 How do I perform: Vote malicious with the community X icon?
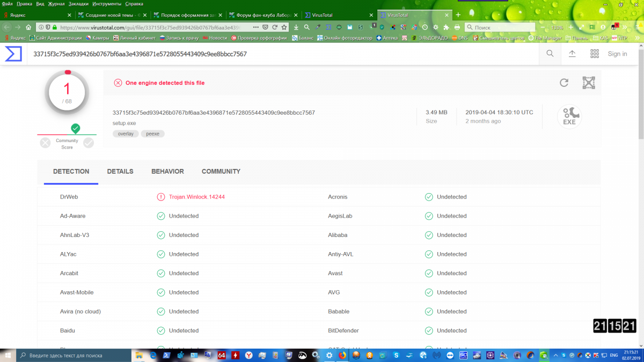[46, 143]
